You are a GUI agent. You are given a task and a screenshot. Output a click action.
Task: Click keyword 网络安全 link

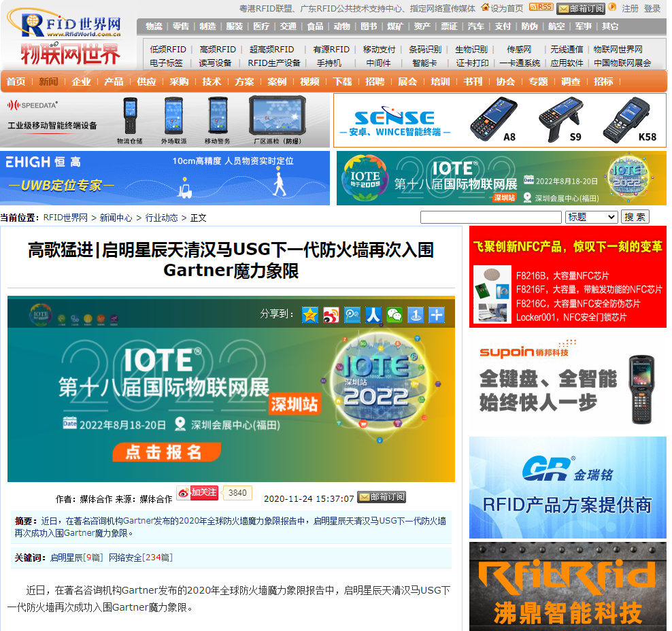pos(125,558)
